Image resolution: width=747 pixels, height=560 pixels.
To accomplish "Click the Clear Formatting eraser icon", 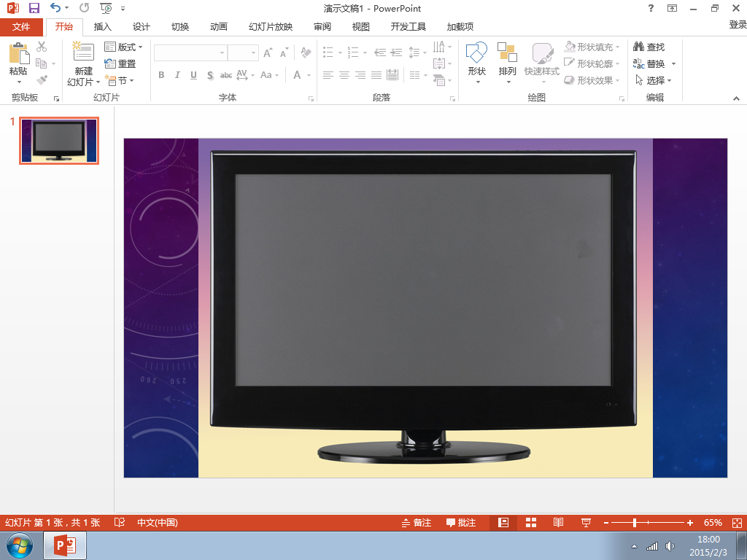I will click(306, 52).
